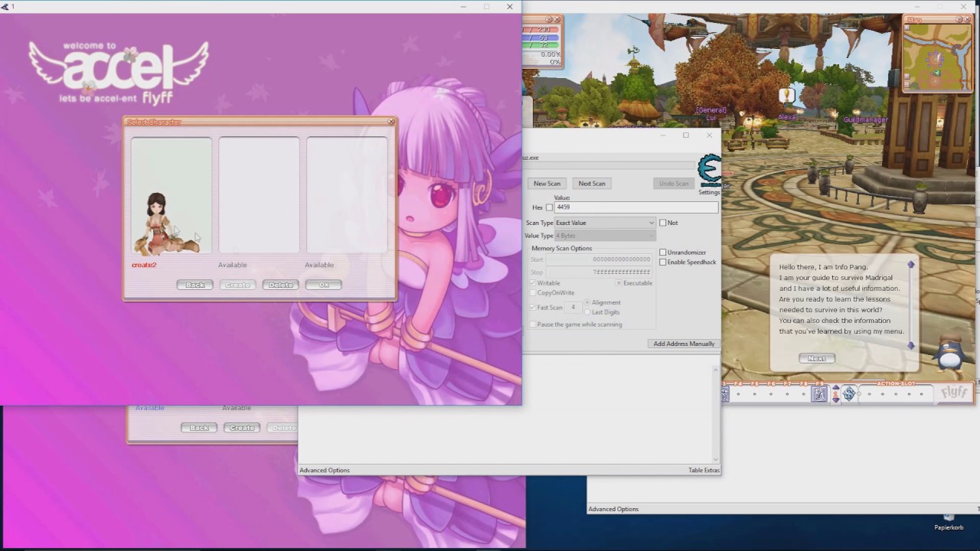The height and width of the screenshot is (551, 980).
Task: Click player marker on the minimap
Action: pyautogui.click(x=936, y=72)
